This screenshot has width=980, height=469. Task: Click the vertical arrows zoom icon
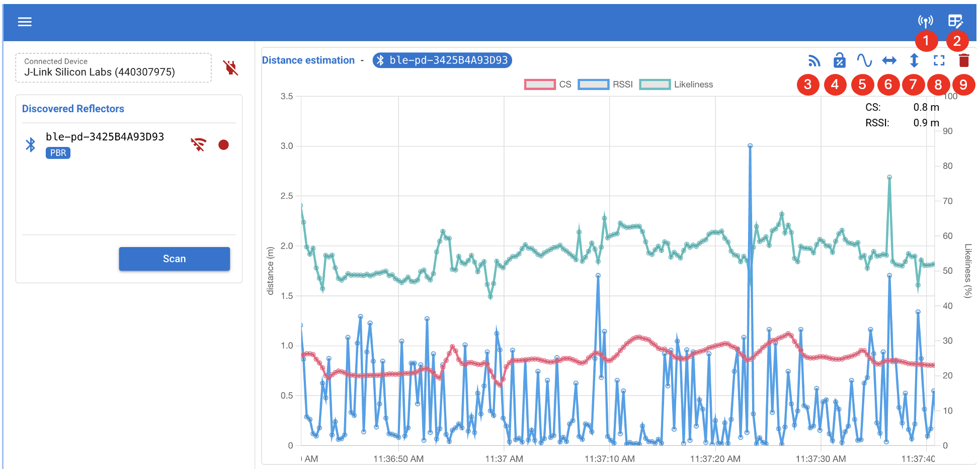pyautogui.click(x=914, y=61)
